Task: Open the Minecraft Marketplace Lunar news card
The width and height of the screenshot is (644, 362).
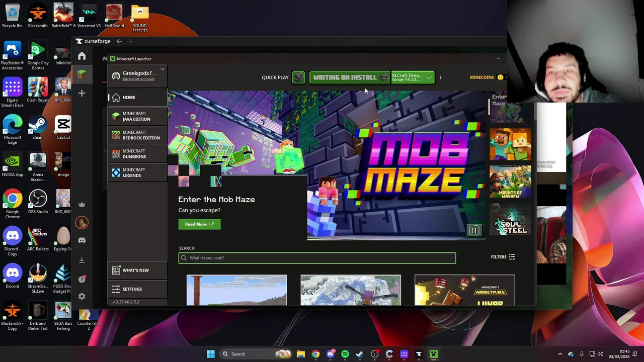Action: [x=465, y=290]
